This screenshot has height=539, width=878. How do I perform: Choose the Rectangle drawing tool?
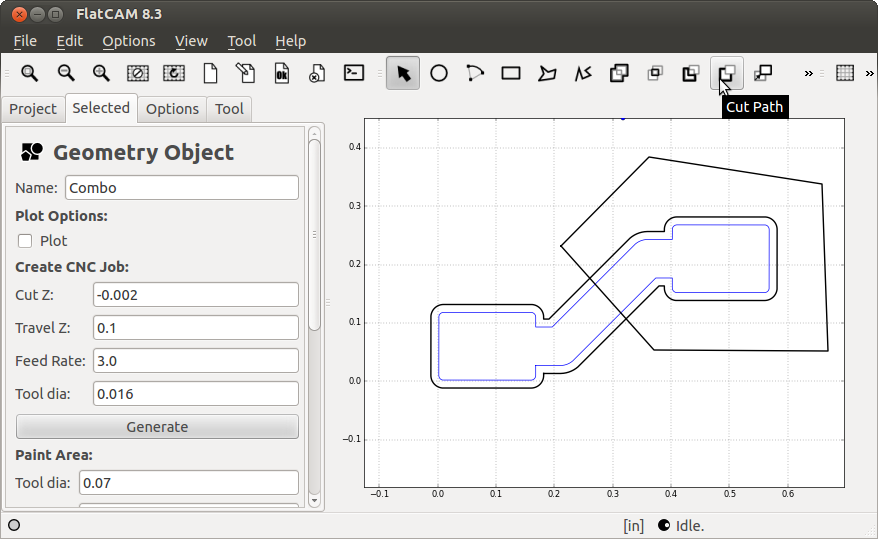[x=511, y=73]
